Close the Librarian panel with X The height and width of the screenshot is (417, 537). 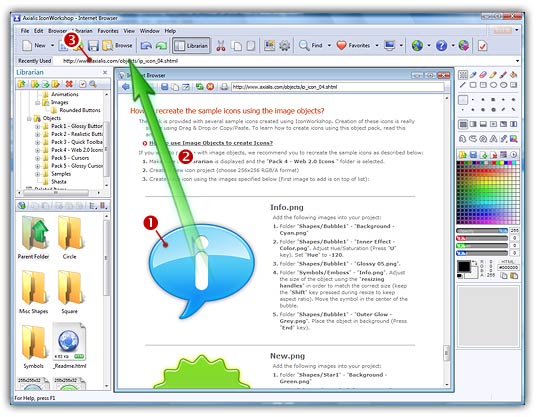click(x=105, y=72)
